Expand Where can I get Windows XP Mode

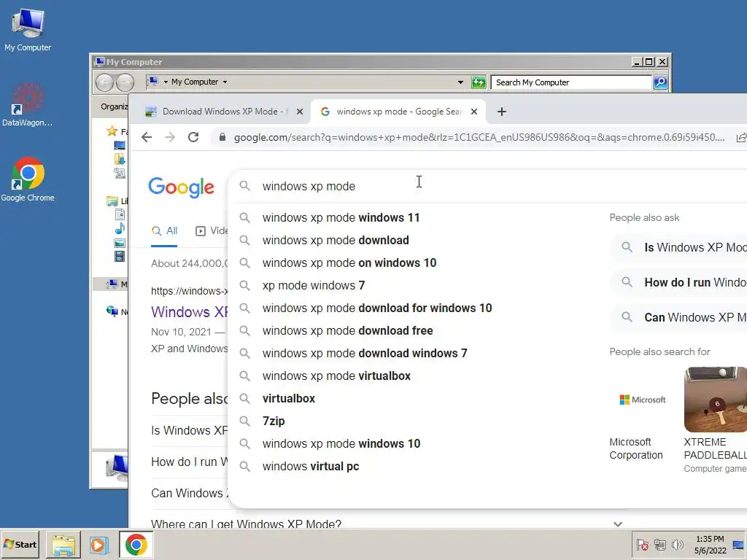pyautogui.click(x=618, y=524)
